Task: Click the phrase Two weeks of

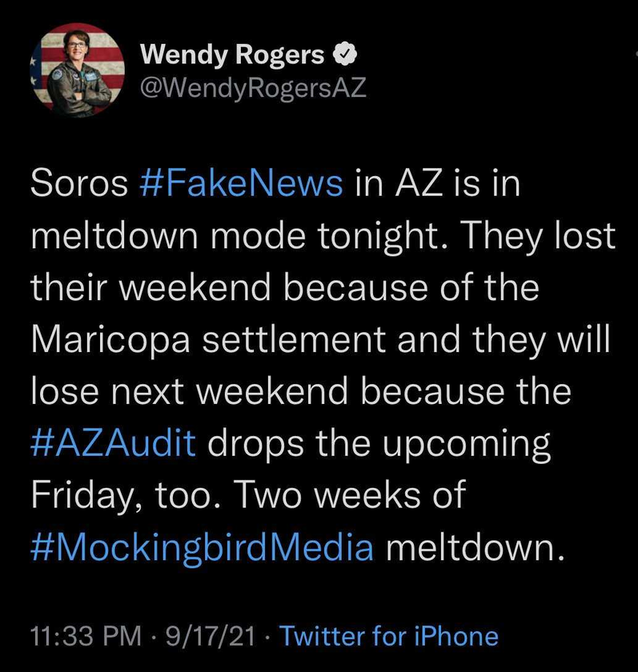Action: (351, 495)
